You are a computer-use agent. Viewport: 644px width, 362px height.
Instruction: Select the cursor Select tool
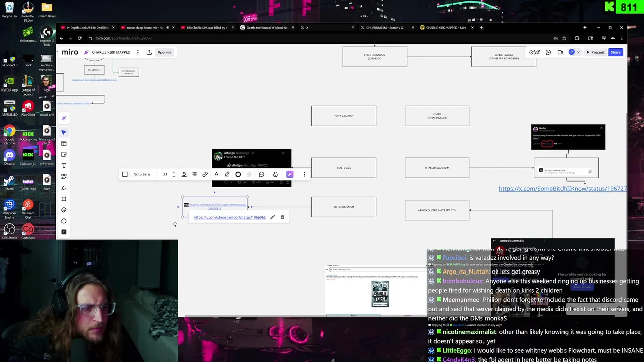point(64,132)
